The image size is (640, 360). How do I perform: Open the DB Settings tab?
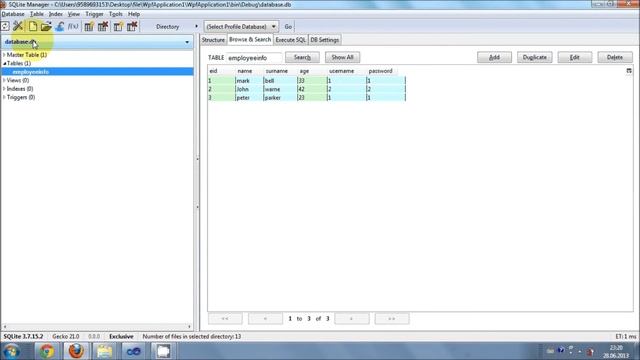tap(325, 40)
